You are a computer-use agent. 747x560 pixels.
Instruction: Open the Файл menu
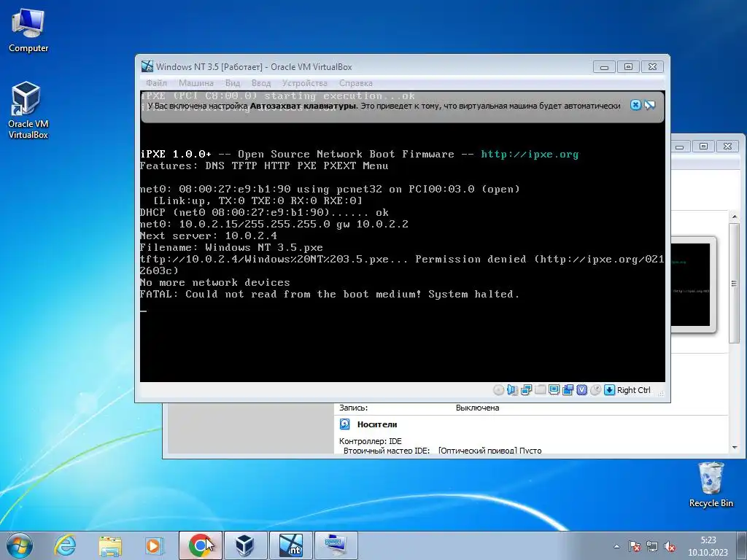tap(156, 83)
